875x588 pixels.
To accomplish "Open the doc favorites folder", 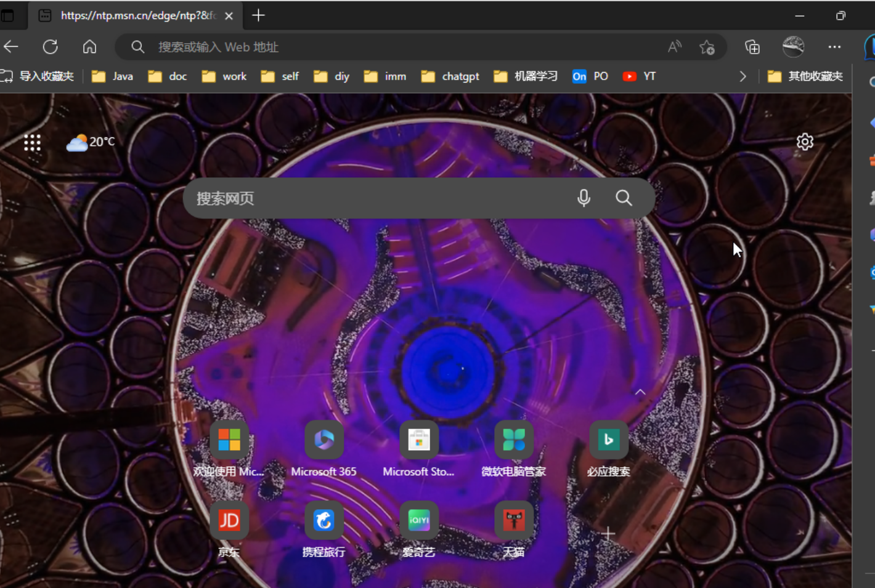I will pyautogui.click(x=168, y=76).
